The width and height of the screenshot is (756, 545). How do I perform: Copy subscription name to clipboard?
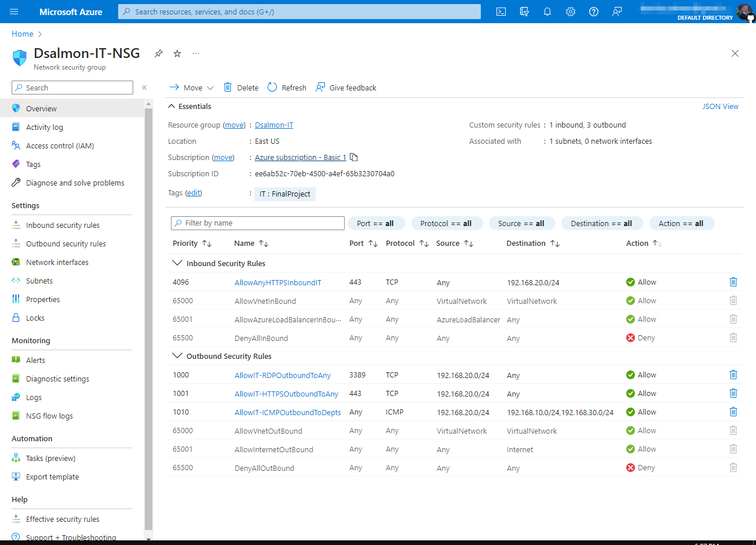[354, 157]
